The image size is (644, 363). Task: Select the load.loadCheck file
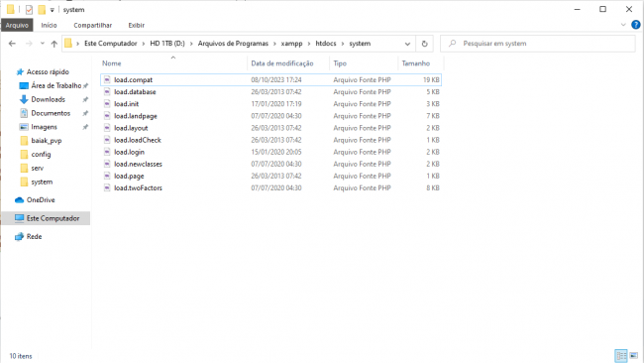[270, 140]
